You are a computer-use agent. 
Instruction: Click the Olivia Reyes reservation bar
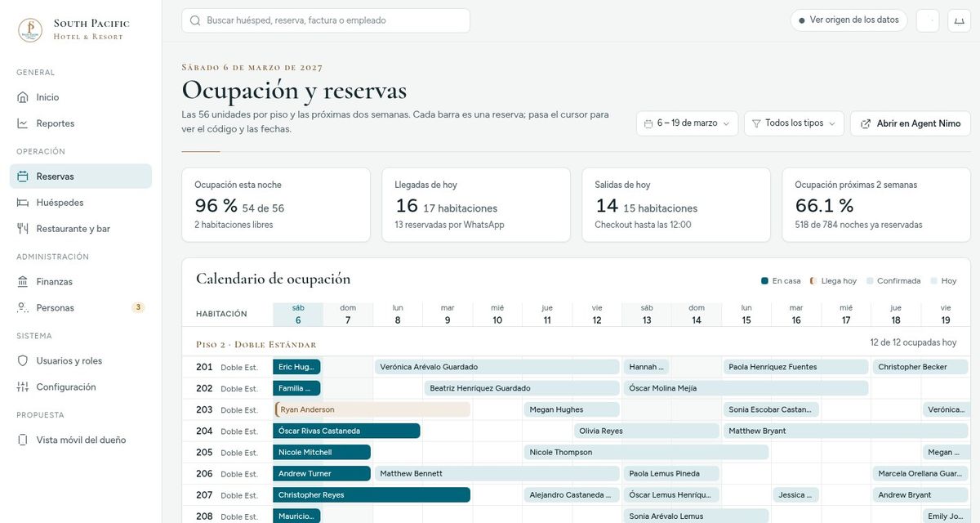tap(646, 431)
